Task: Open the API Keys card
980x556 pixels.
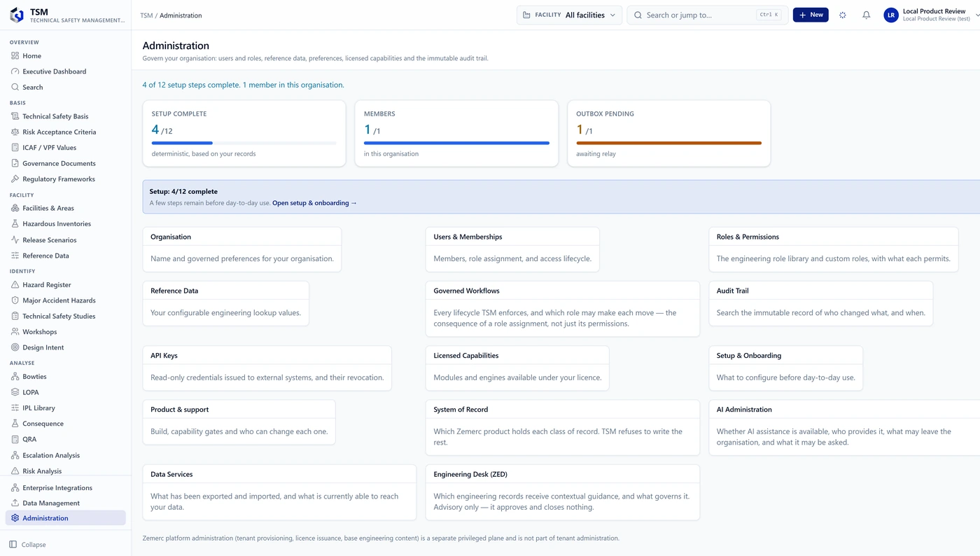Action: click(x=267, y=368)
